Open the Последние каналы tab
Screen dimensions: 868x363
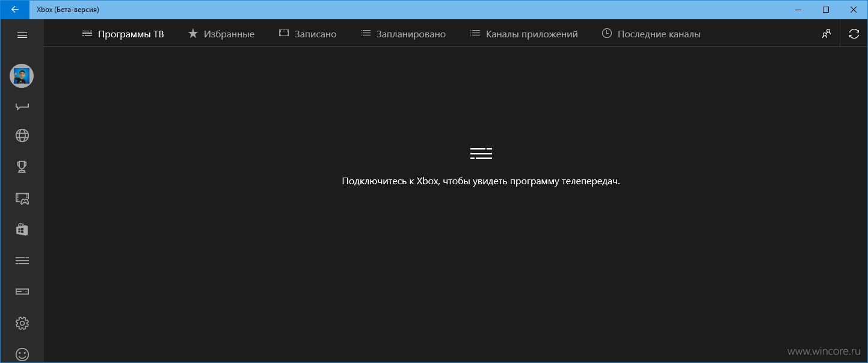coord(651,34)
